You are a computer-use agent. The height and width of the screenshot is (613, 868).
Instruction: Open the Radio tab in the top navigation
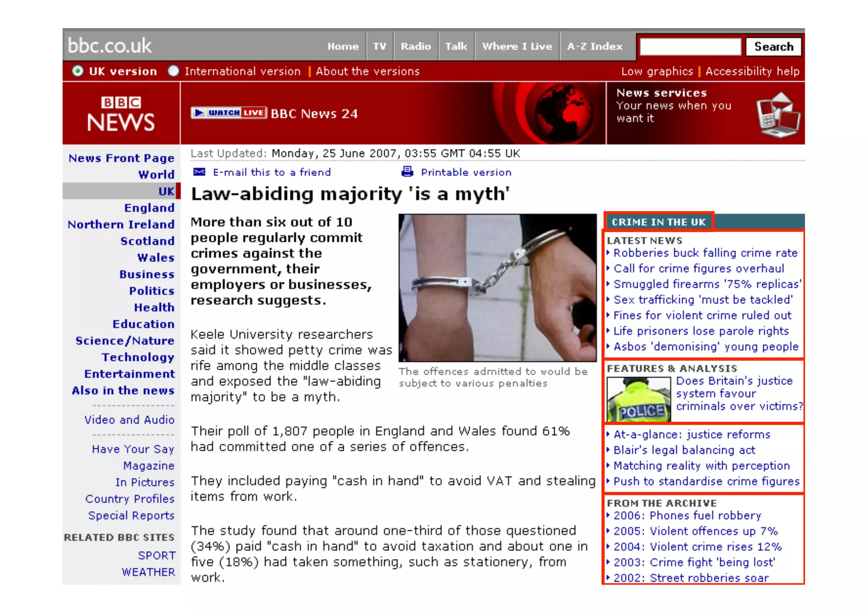[416, 46]
